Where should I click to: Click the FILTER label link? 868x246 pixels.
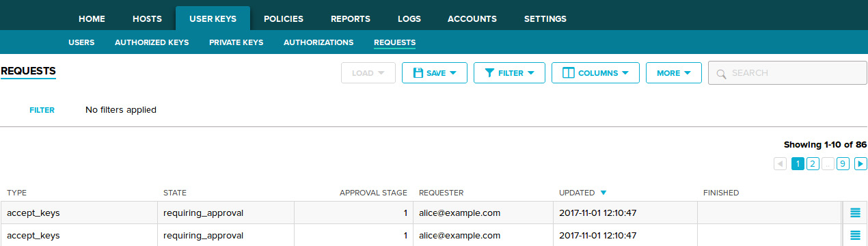click(x=42, y=110)
